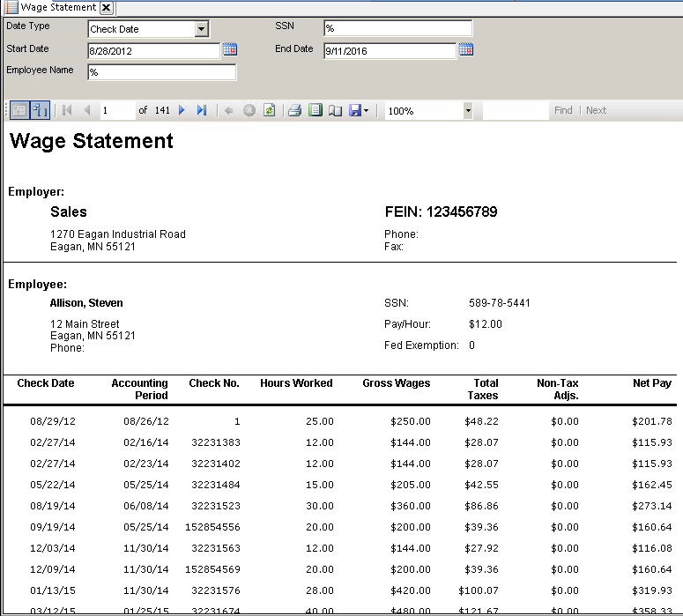Click employee name Allison, Steven
The image size is (683, 616).
click(x=86, y=303)
